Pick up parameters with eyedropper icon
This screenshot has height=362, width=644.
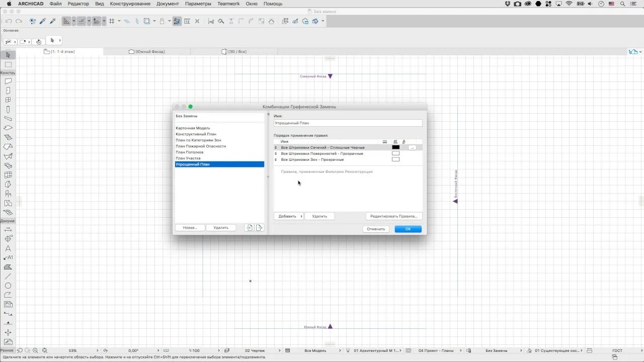tap(43, 21)
